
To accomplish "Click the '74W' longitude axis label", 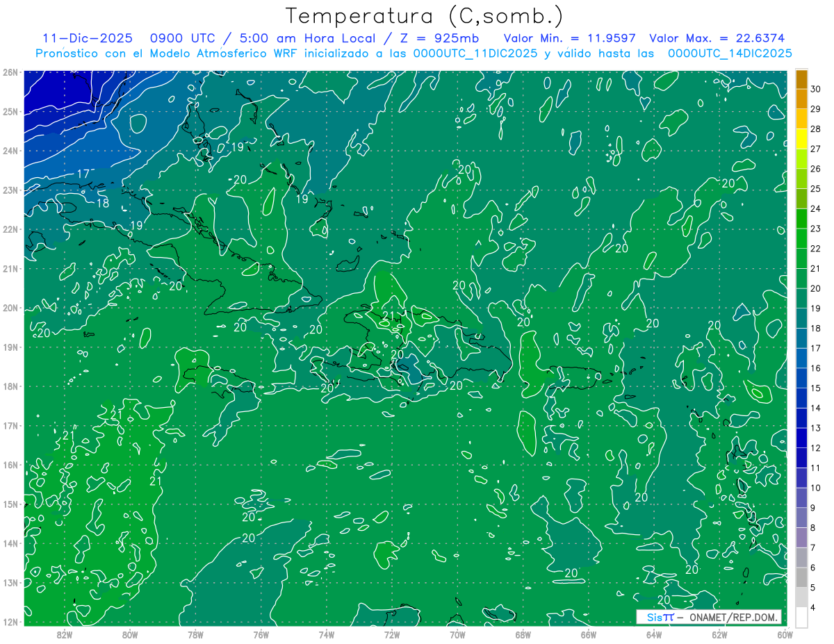I will pyautogui.click(x=326, y=634).
